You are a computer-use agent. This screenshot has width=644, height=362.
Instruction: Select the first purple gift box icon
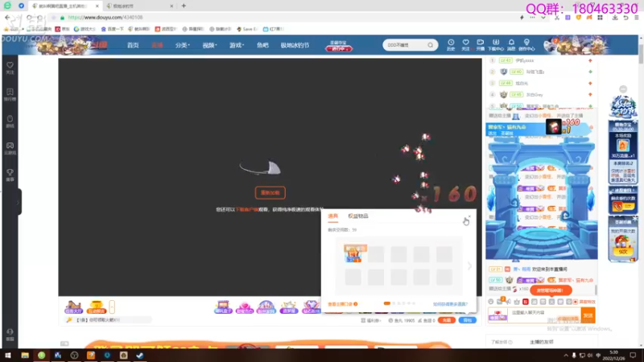click(223, 306)
